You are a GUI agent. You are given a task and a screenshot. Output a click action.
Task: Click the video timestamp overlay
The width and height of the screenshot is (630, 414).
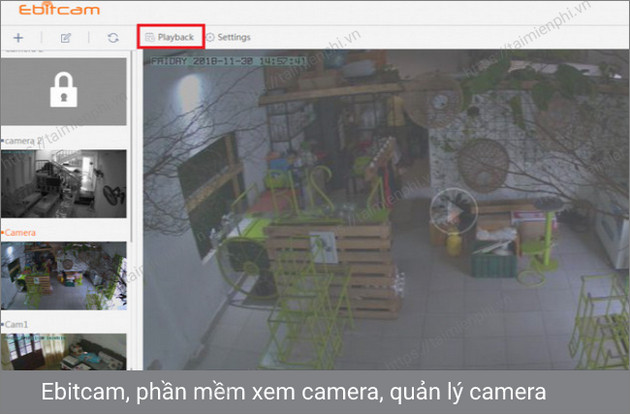(228, 61)
